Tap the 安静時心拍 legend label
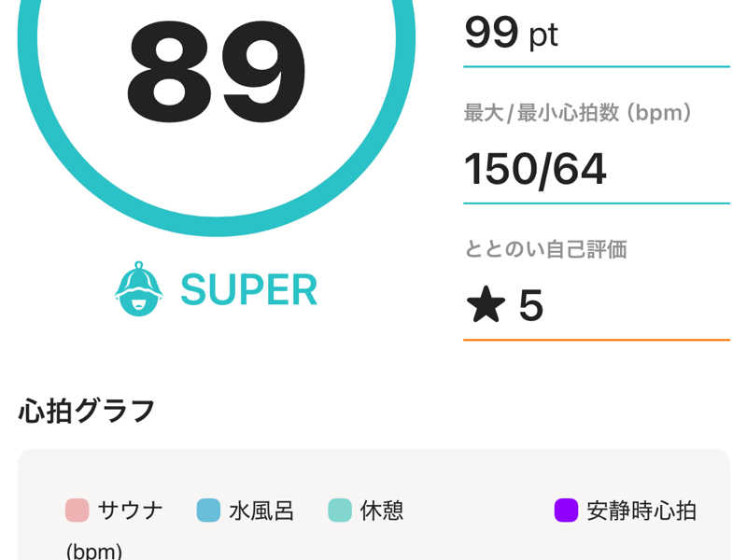The image size is (747, 560). [x=641, y=511]
